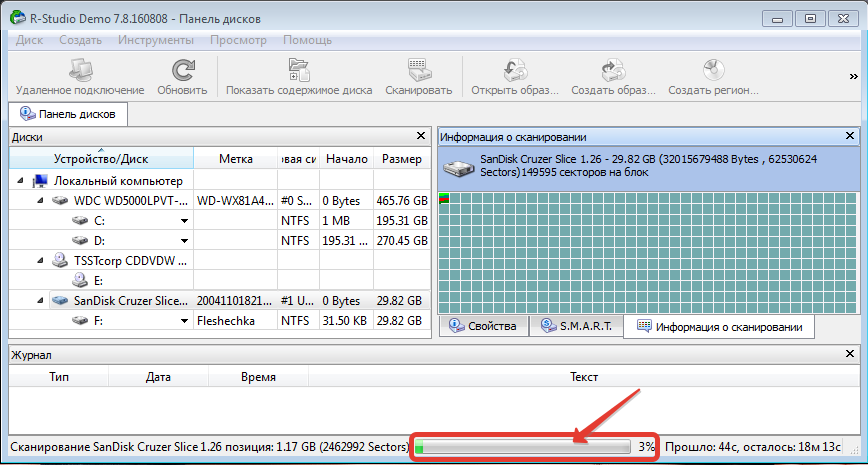
Task: Click the first scanned block in scan map
Action: point(443,198)
